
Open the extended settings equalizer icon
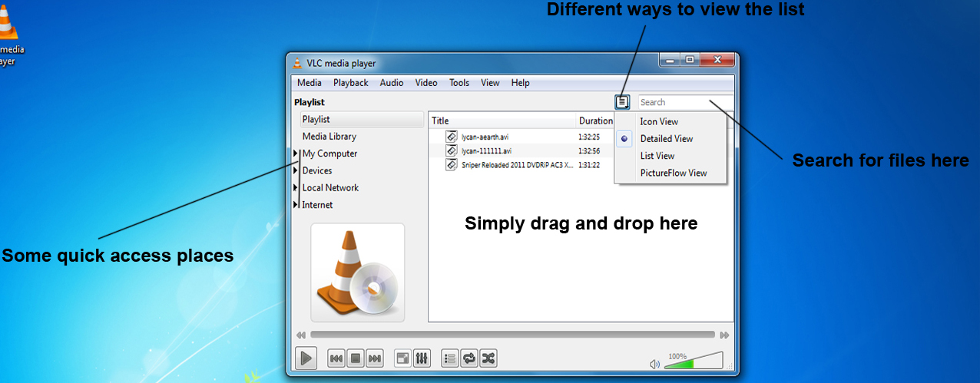(x=422, y=358)
